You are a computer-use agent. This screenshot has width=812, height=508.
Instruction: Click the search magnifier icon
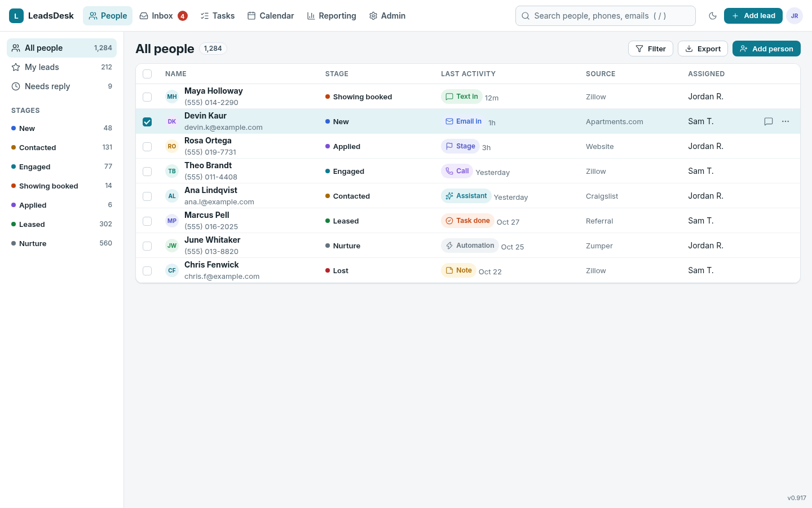pyautogui.click(x=526, y=16)
